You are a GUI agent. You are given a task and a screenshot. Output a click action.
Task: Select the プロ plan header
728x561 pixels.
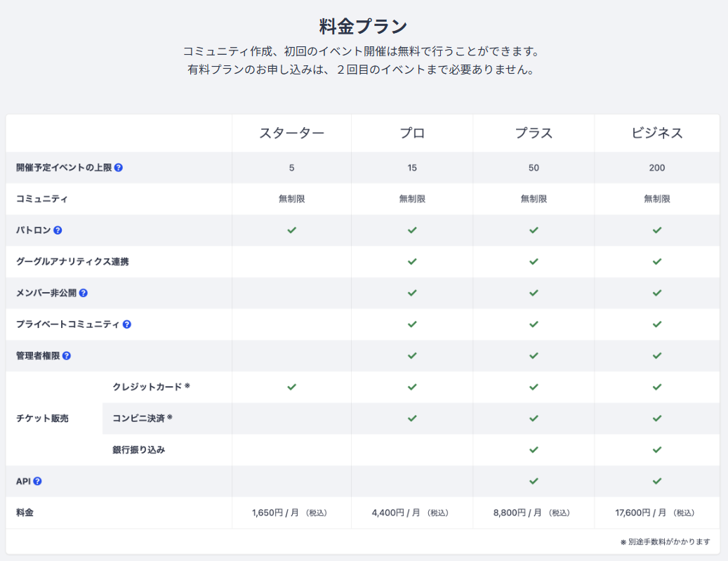(412, 133)
